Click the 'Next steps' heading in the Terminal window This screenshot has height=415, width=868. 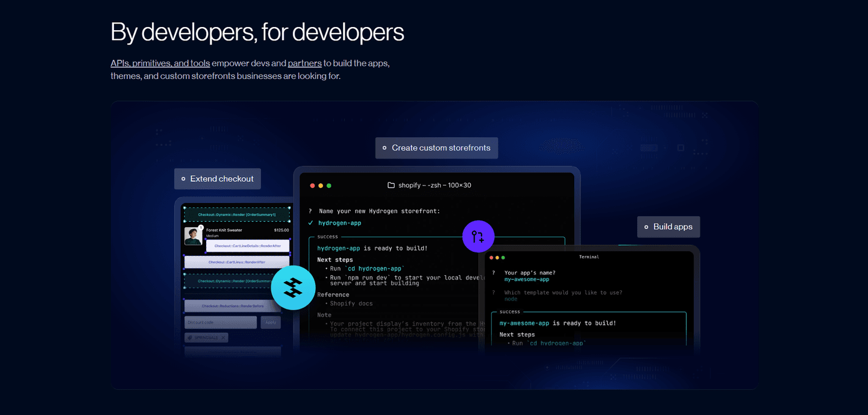coord(517,335)
